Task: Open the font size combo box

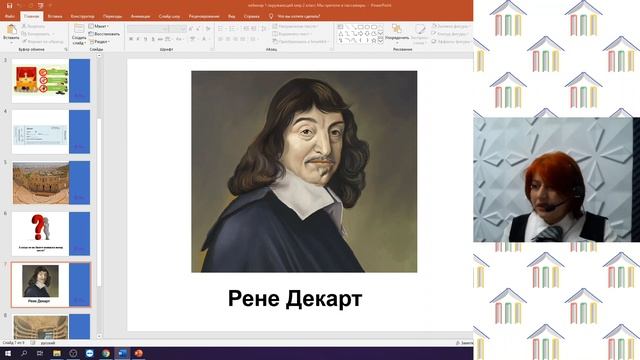Action: 178,29
